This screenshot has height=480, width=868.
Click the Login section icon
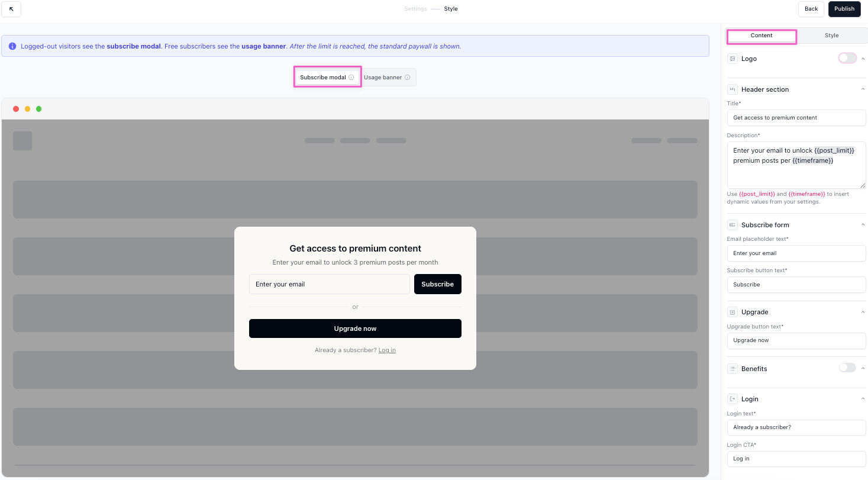[x=733, y=399]
